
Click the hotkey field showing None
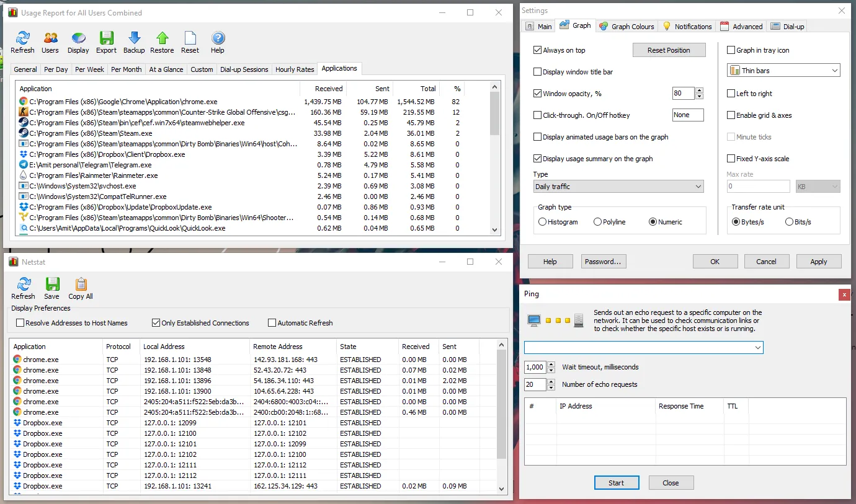(688, 115)
